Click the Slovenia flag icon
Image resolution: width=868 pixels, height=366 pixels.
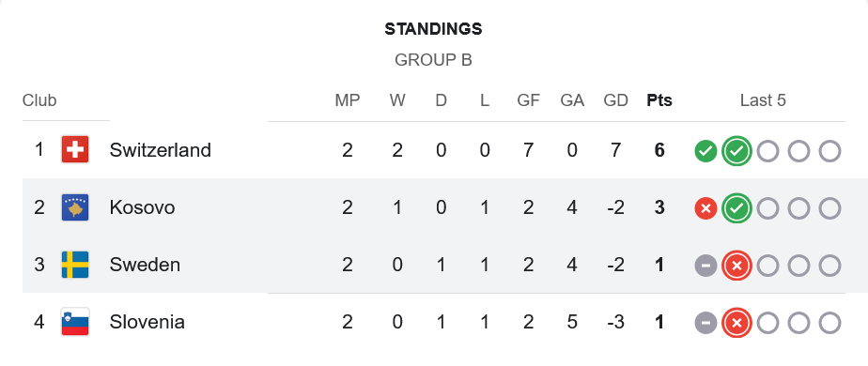point(75,322)
